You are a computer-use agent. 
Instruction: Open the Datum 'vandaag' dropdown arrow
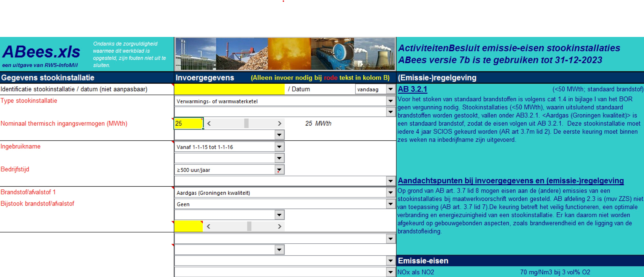[390, 89]
